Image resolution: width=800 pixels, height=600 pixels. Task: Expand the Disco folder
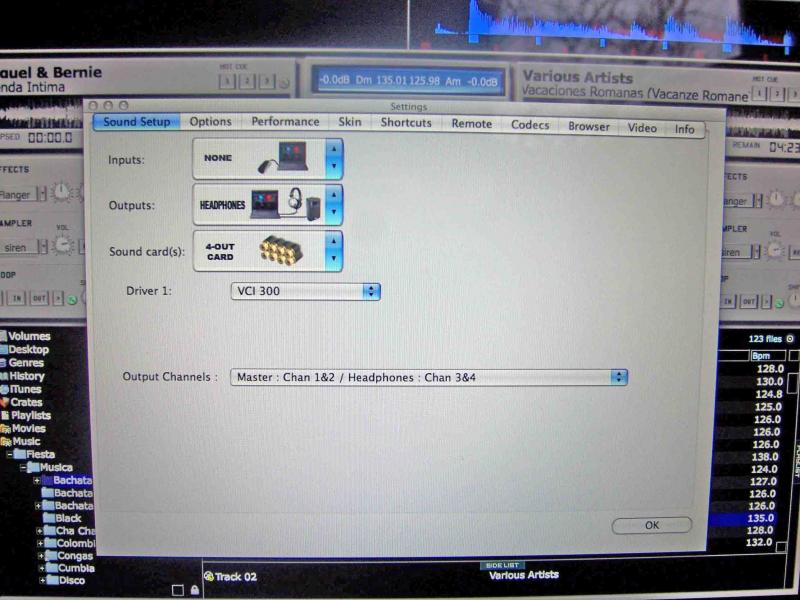(x=42, y=580)
